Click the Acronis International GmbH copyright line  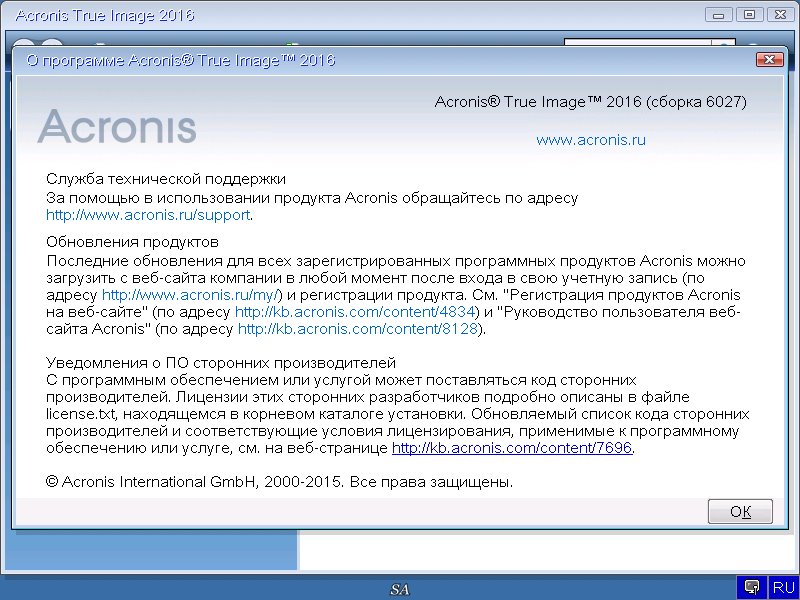280,481
